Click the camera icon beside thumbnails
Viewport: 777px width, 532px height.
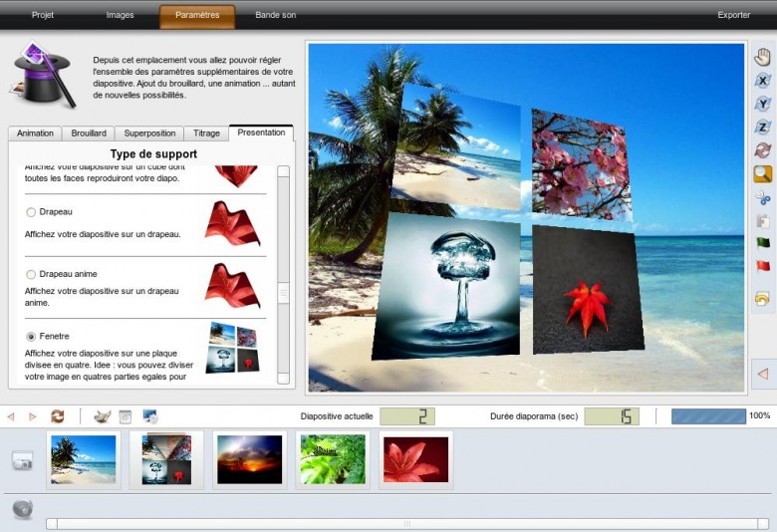(x=22, y=461)
